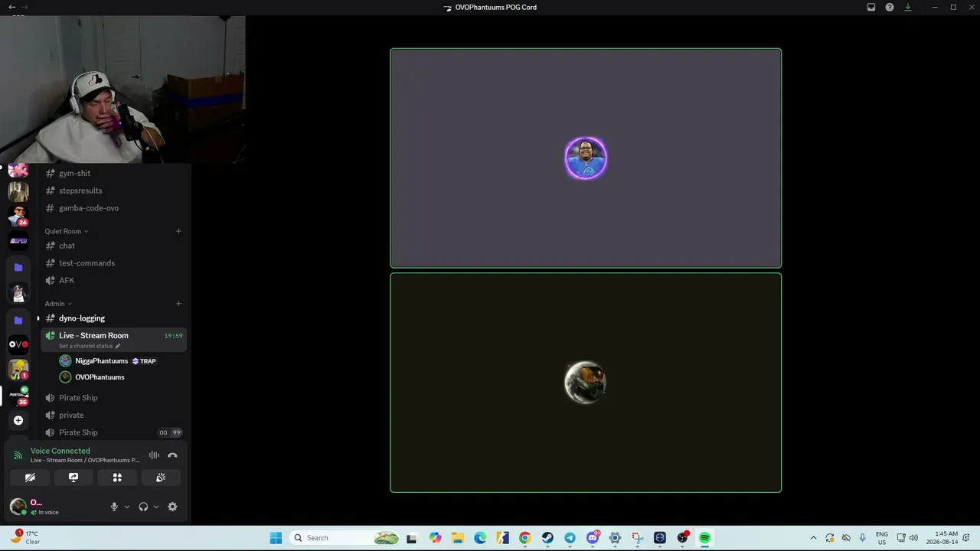Open microphone input options arrow
The image size is (980, 551).
(127, 507)
